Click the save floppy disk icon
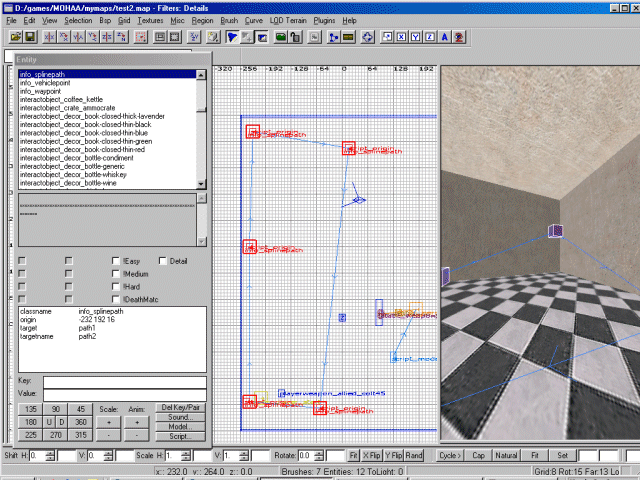Screen dimensions: 640x480 coord(30,37)
